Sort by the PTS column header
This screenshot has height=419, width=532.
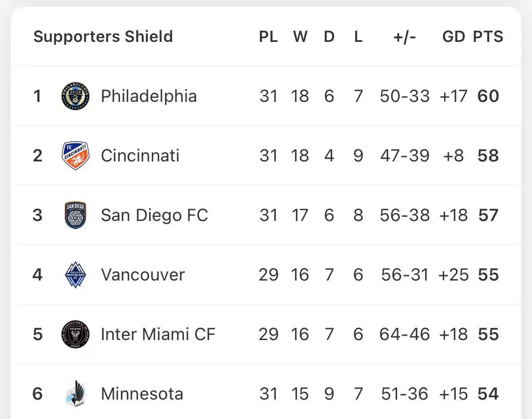point(488,37)
